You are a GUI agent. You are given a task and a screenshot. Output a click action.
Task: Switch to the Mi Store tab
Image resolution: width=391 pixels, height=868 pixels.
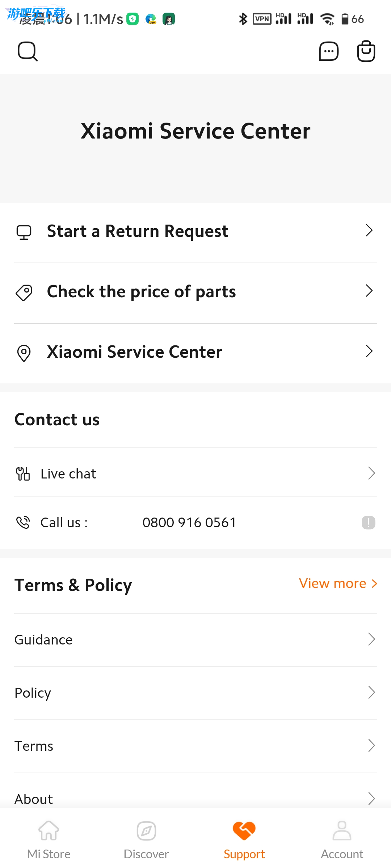49,839
